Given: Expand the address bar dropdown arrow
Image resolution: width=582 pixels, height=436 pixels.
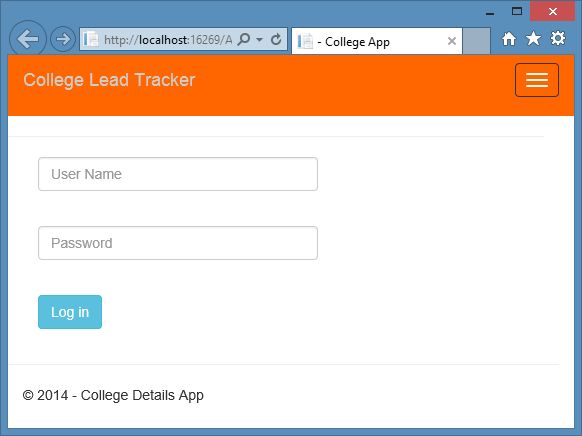Looking at the screenshot, I should point(259,39).
